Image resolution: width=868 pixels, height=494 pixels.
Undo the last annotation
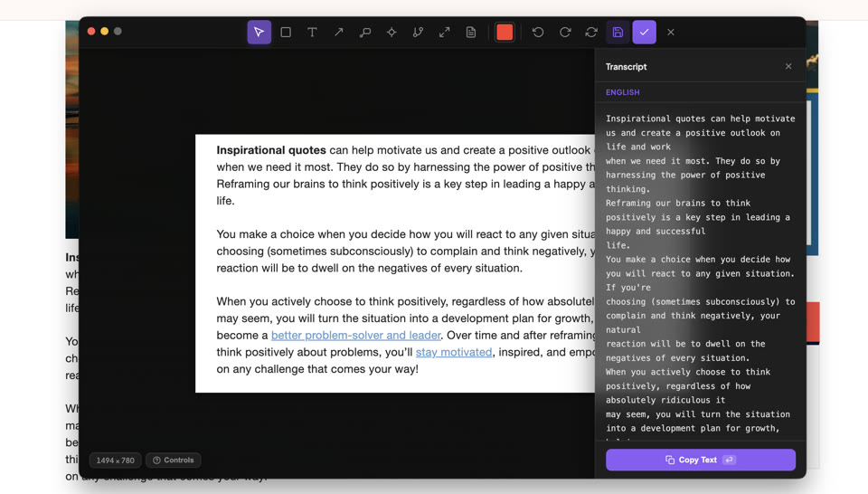[537, 33]
